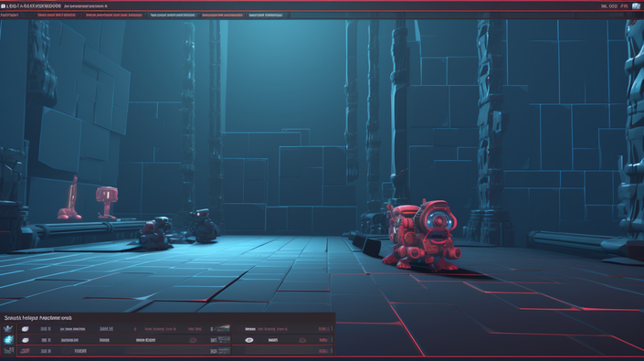Screen dimensions: 644x361
Task: Click the white oval icon in first list row
Action: pos(25,329)
